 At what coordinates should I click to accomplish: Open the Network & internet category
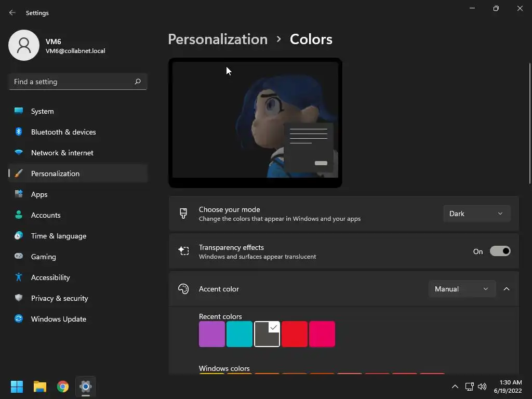tap(78, 152)
